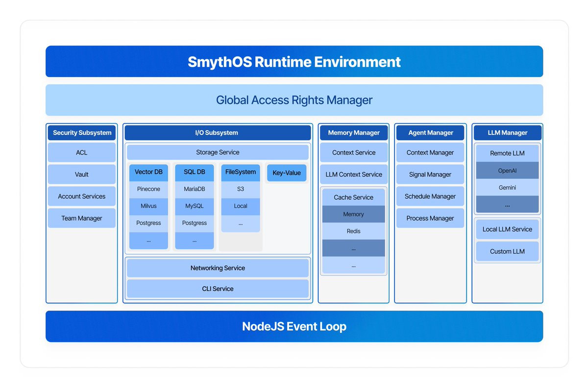Select the MariaDB entry

coord(195,189)
